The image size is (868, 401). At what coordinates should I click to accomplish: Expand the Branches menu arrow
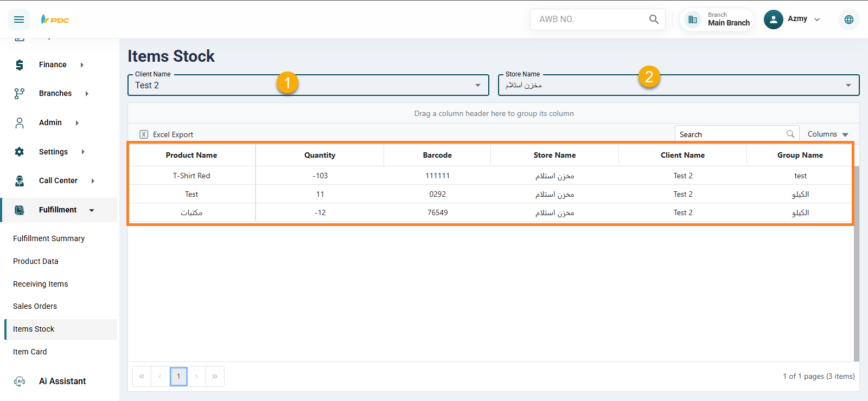87,94
